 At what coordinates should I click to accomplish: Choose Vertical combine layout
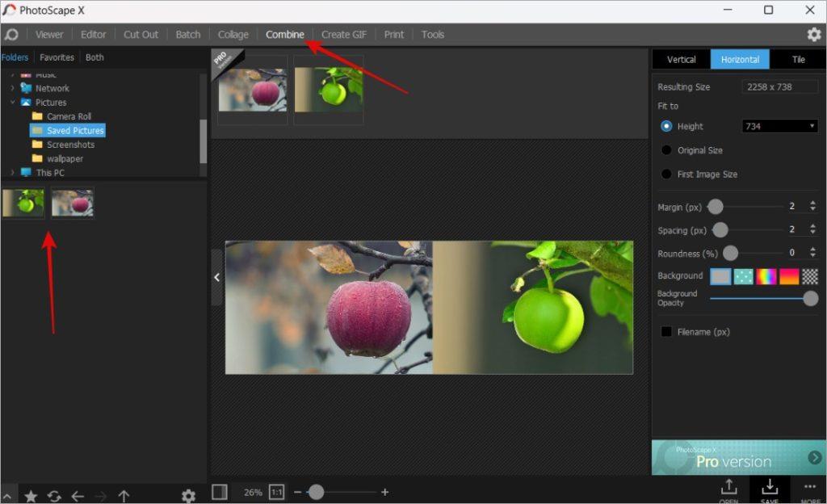click(682, 60)
